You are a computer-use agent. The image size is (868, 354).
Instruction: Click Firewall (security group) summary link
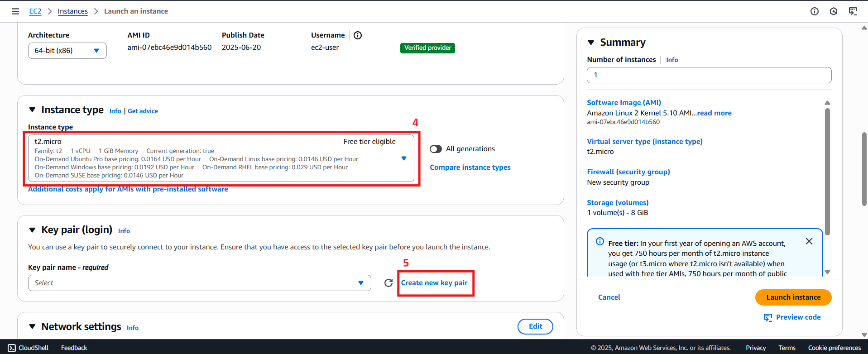[x=628, y=172]
